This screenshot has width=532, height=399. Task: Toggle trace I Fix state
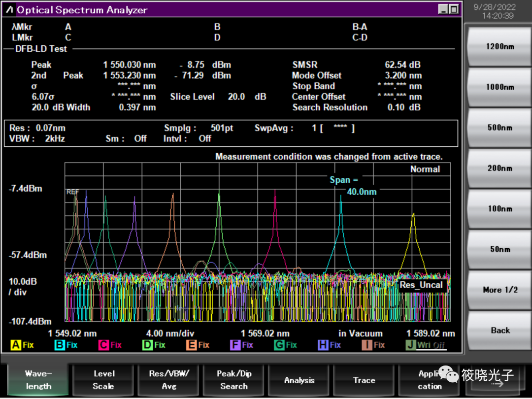click(379, 345)
